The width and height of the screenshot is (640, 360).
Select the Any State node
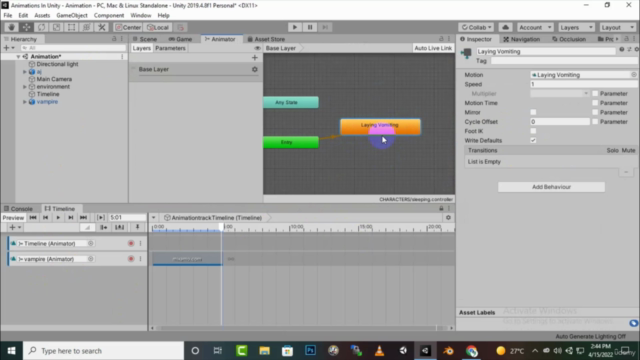click(x=291, y=102)
